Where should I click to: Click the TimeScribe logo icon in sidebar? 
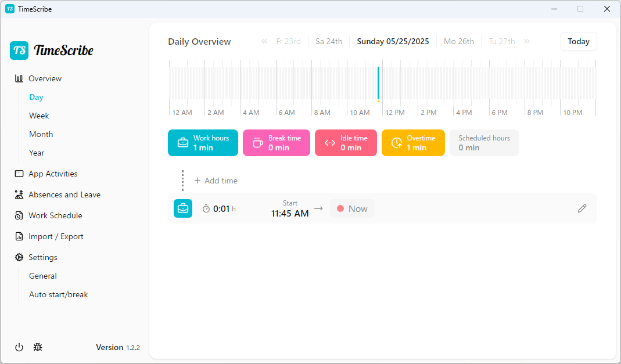[x=19, y=51]
